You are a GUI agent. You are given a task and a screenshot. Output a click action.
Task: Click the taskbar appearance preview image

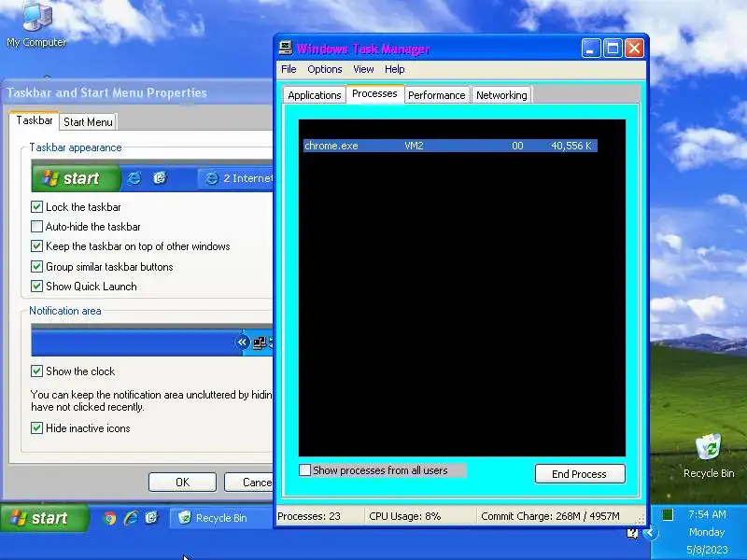click(152, 176)
